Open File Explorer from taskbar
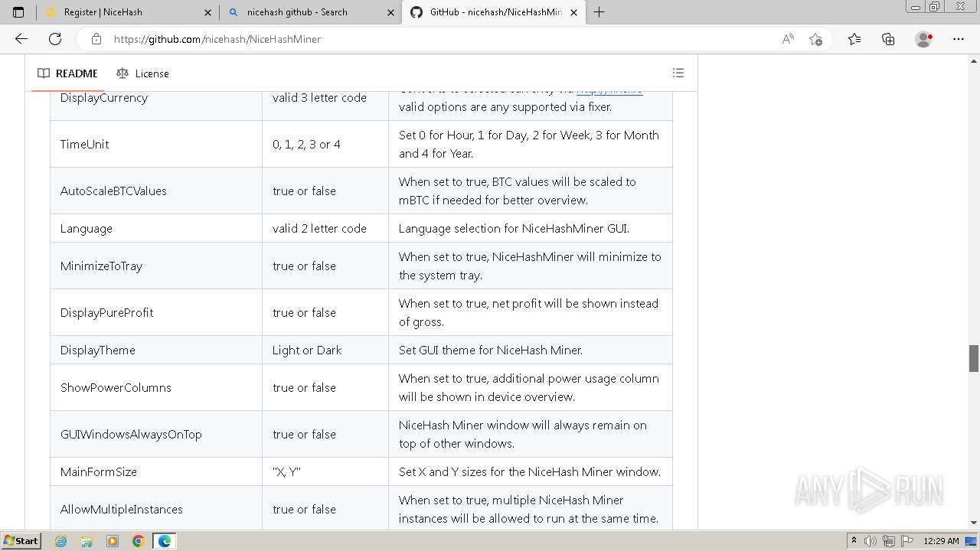The image size is (980, 551). pyautogui.click(x=87, y=541)
